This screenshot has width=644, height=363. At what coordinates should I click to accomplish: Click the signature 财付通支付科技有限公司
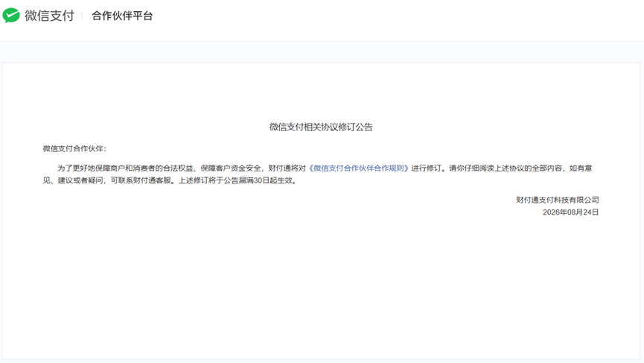pos(558,200)
